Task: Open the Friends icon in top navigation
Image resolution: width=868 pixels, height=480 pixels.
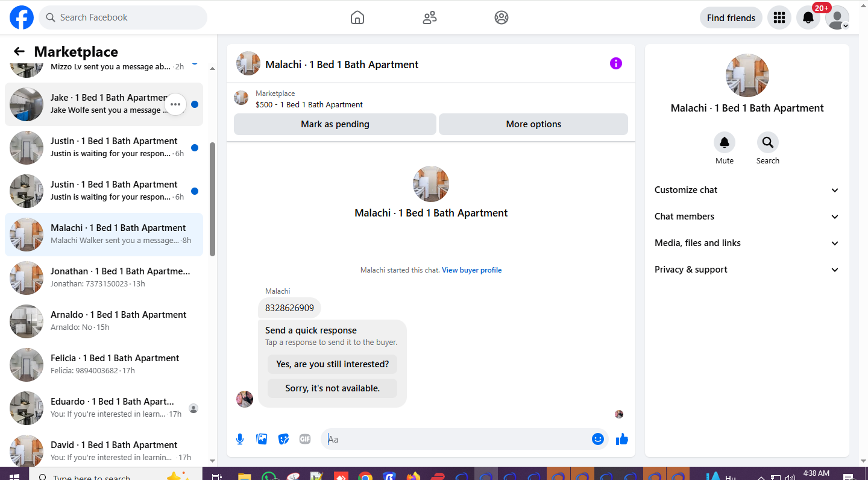Action: pos(430,17)
